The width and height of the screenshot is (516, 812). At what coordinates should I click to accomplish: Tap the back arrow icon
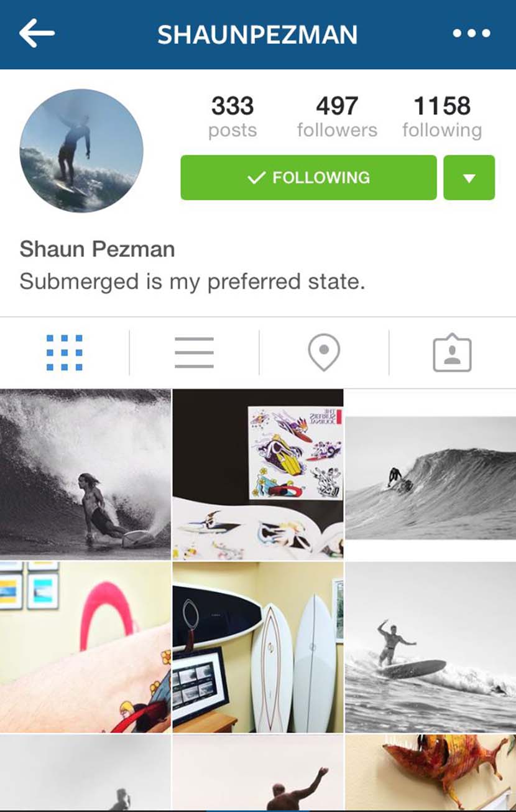(37, 34)
